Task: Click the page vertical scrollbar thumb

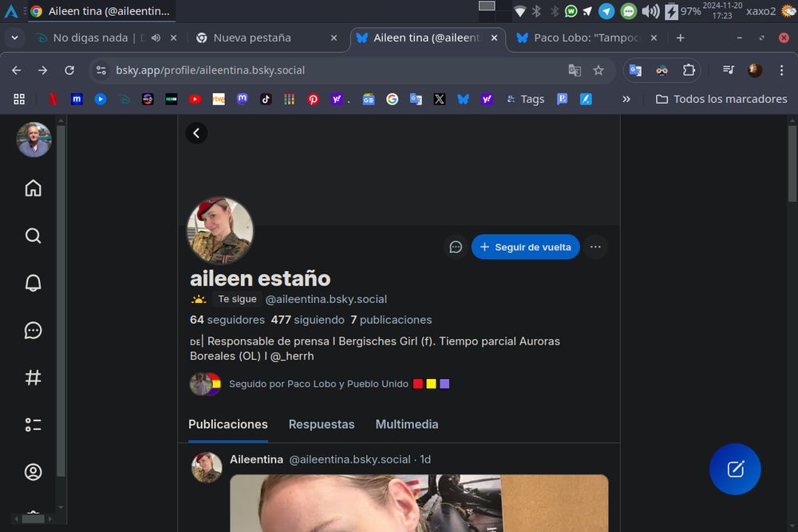Action: tap(792, 163)
